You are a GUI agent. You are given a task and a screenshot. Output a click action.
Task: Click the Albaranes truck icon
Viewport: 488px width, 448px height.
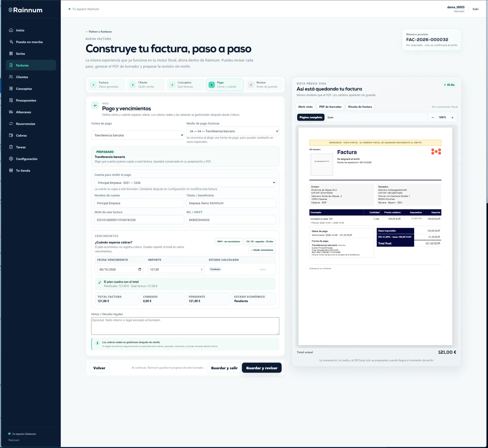[11, 112]
